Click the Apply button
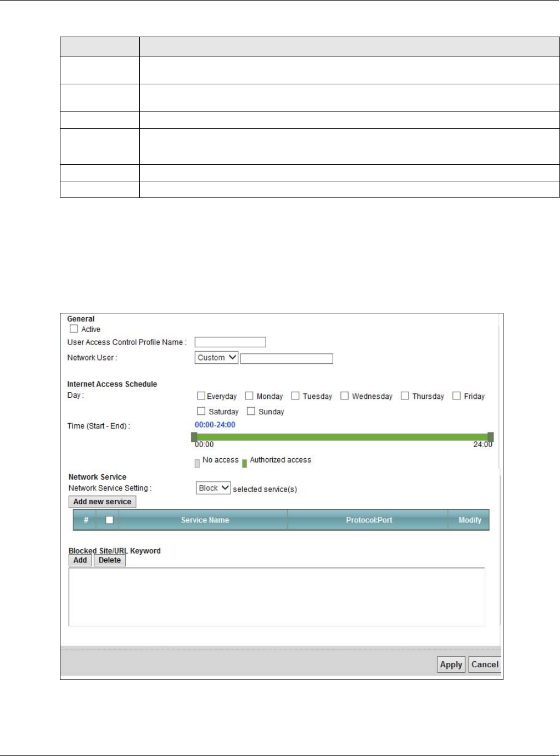Screen dimensions: 560x756 tap(451, 664)
